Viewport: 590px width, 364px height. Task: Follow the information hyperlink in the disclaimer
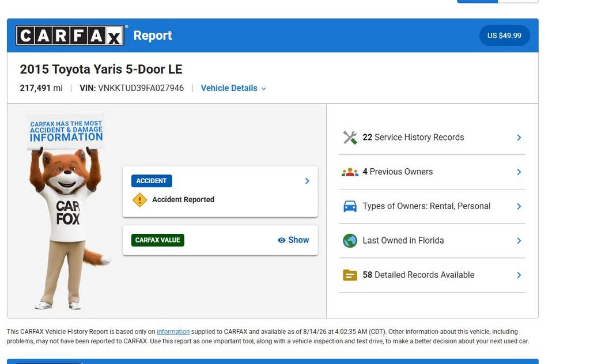click(173, 332)
